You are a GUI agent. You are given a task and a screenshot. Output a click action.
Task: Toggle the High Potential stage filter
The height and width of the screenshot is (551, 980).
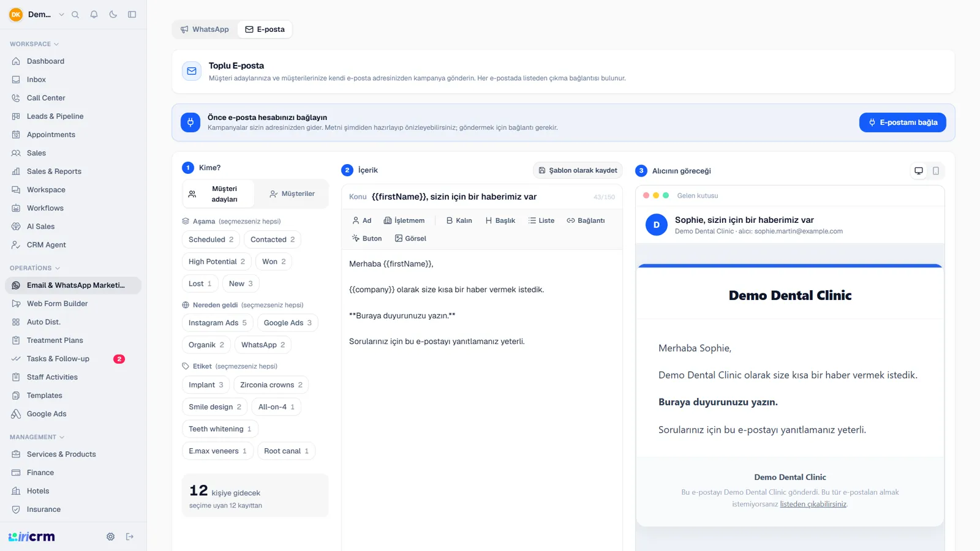[x=217, y=262]
